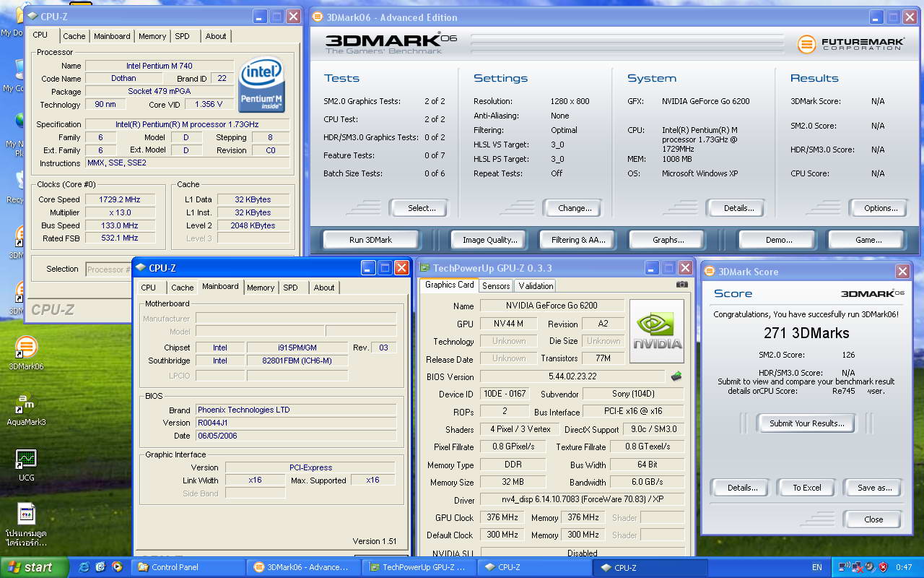The image size is (924, 578).
Task: Launch the UCG desktop icon
Action: [26, 464]
